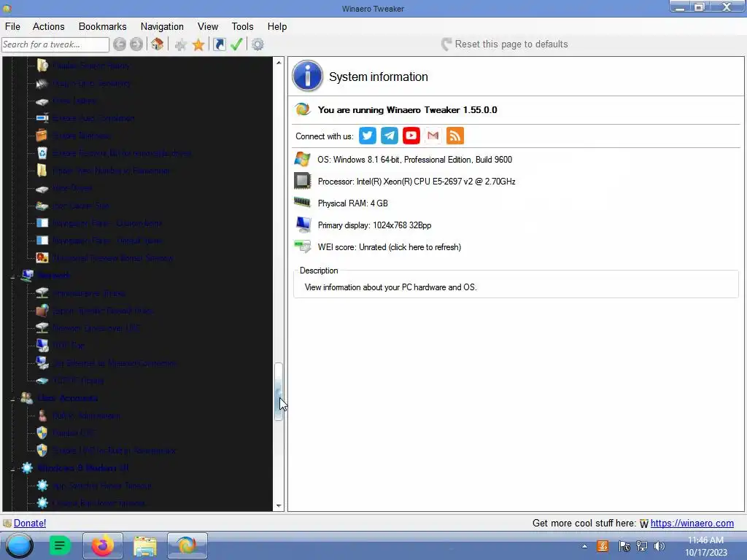747x560 pixels.
Task: Open the File menu
Action: [x=12, y=27]
